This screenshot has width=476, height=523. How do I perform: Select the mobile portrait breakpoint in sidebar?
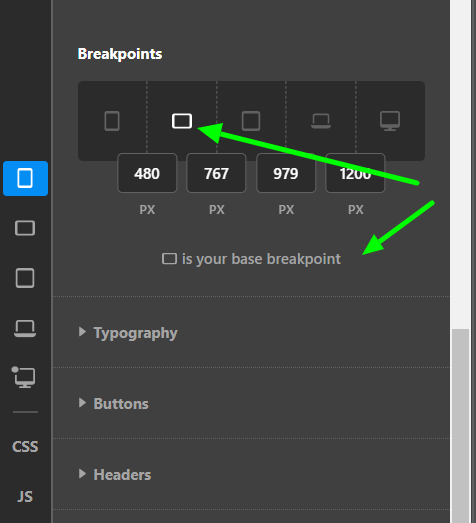coord(25,178)
